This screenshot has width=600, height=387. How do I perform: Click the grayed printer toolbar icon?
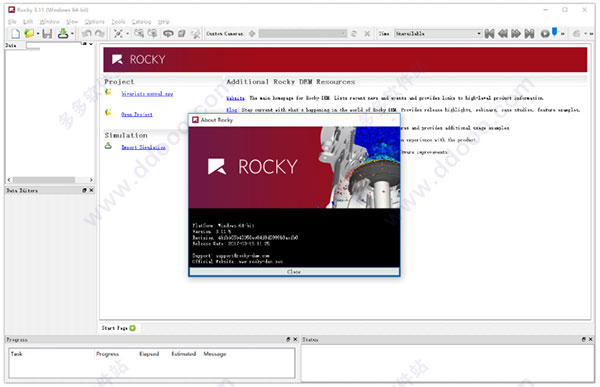point(577,34)
